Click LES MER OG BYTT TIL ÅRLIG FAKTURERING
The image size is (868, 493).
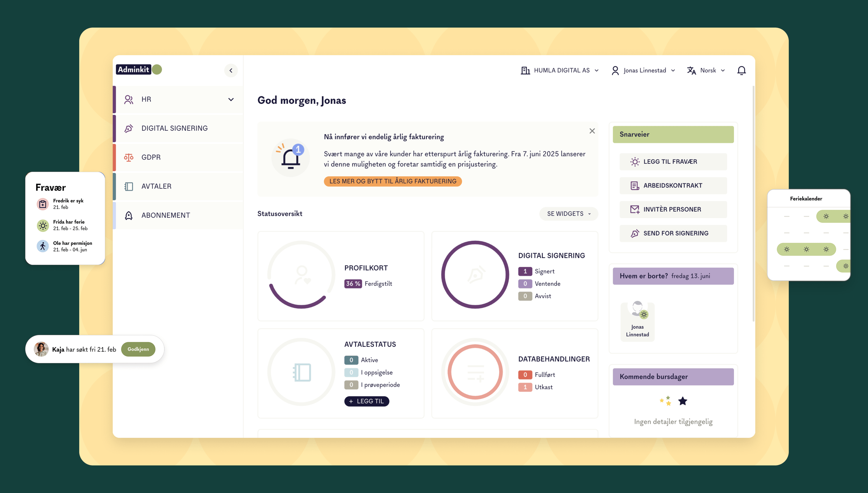392,181
